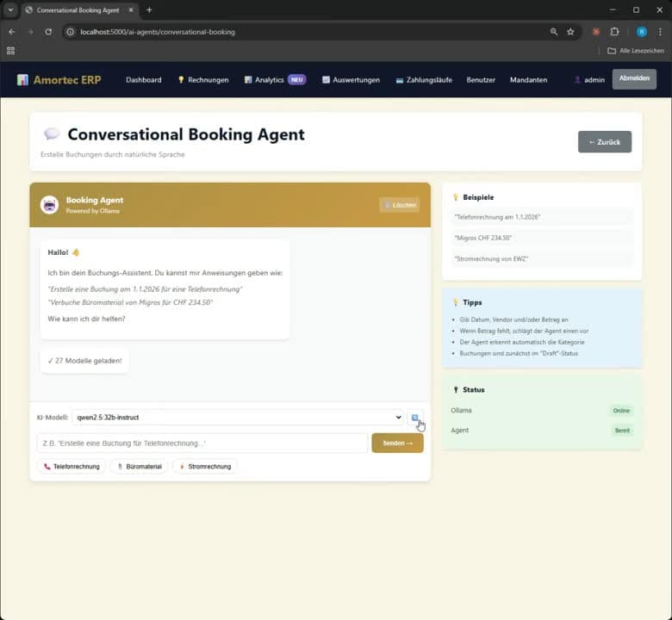This screenshot has width=672, height=620.
Task: Click the address bar URL
Action: pos(158,32)
